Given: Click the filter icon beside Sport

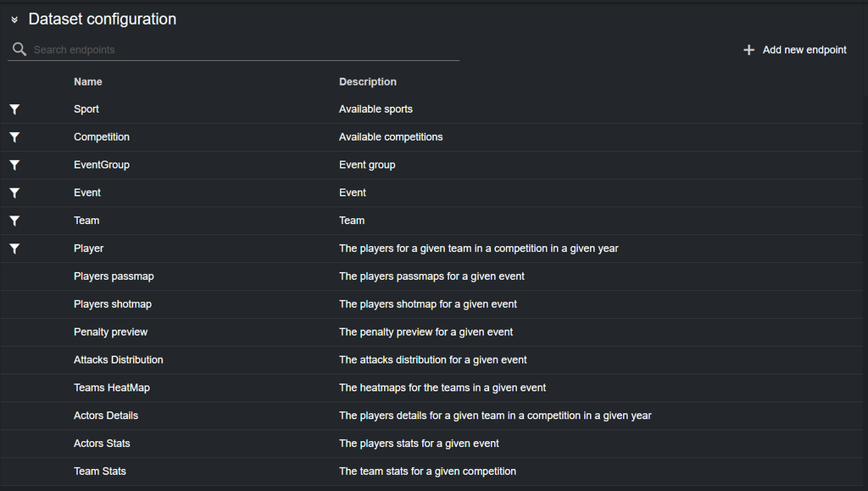Looking at the screenshot, I should [x=14, y=109].
